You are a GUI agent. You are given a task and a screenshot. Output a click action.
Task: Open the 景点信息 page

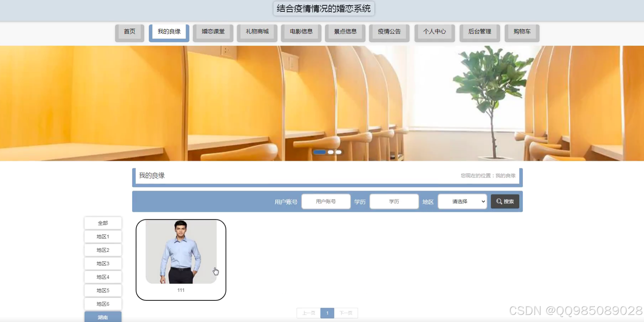[x=345, y=32]
